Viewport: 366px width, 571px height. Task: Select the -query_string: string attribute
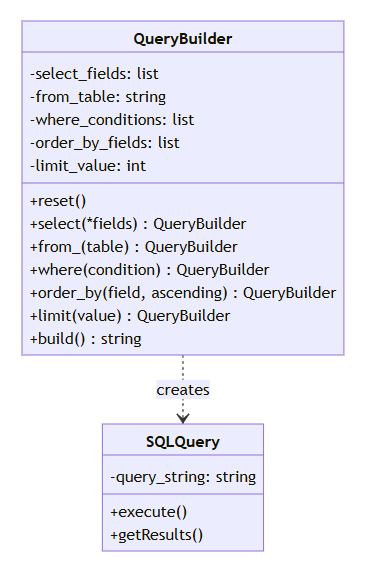[183, 477]
